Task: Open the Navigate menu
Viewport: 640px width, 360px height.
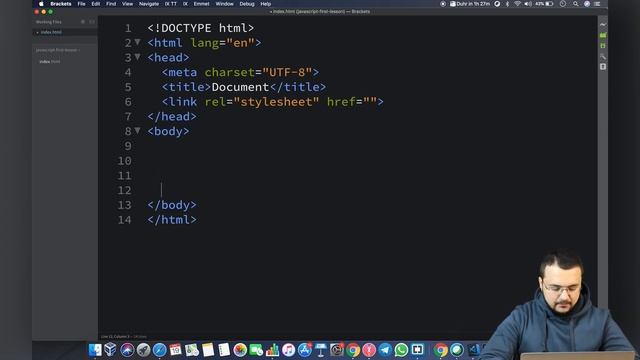Action: (x=149, y=4)
